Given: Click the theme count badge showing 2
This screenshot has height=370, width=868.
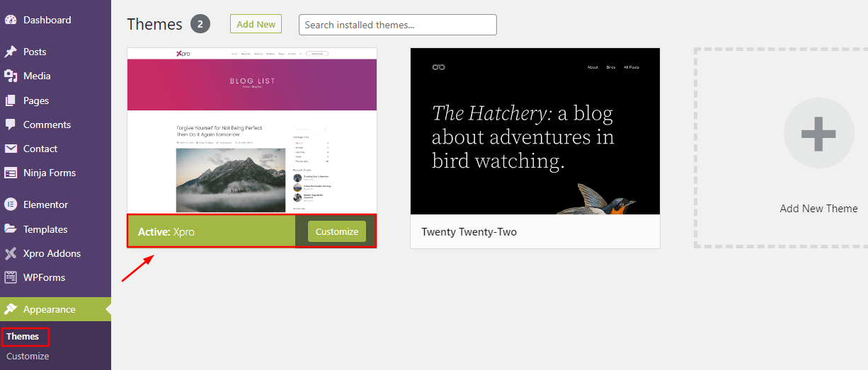Looking at the screenshot, I should point(200,24).
